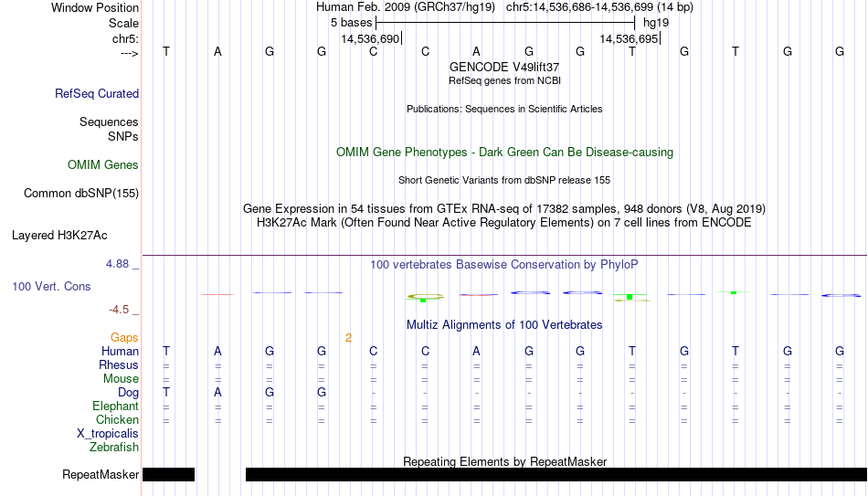Click the 4.88 conservation axis value
The width and height of the screenshot is (868, 496).
point(117,264)
